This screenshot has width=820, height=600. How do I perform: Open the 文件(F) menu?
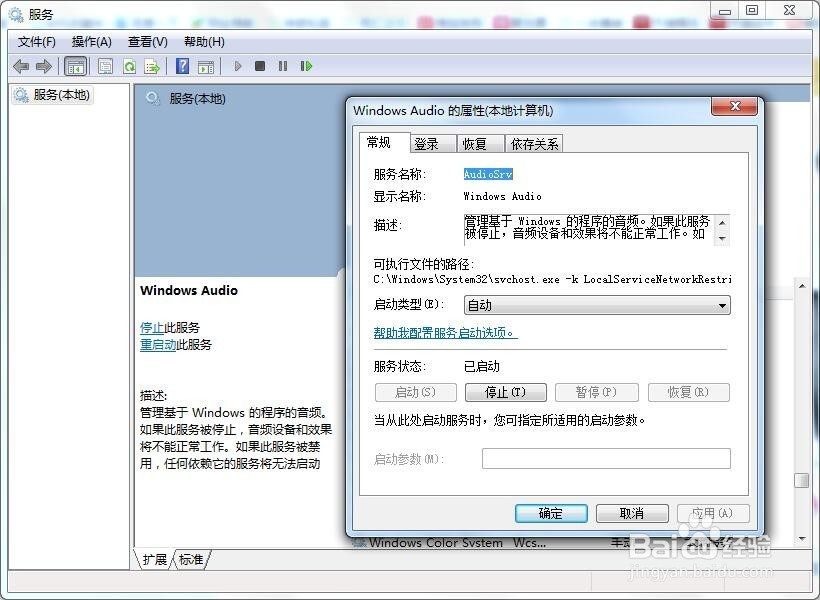tap(37, 42)
